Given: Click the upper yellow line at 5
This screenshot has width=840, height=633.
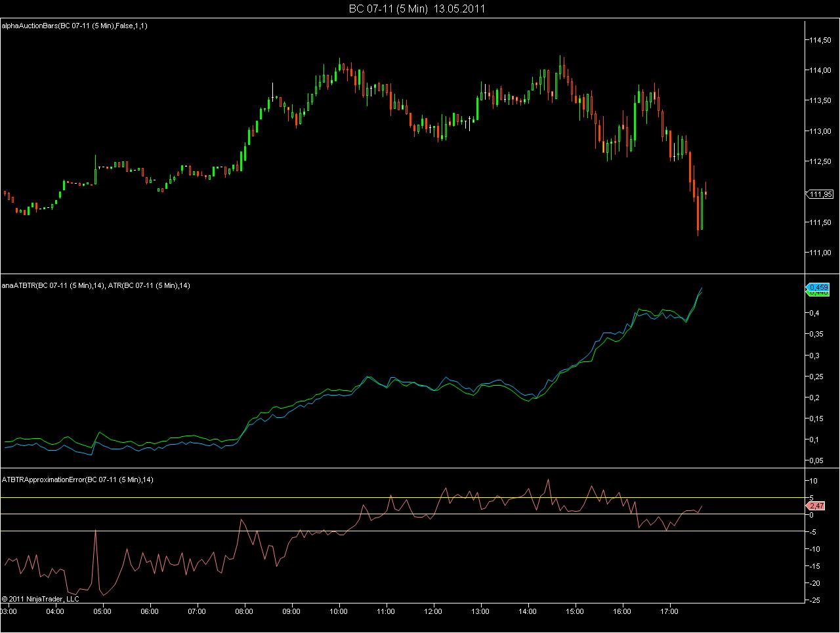Looking at the screenshot, I should click(402, 497).
